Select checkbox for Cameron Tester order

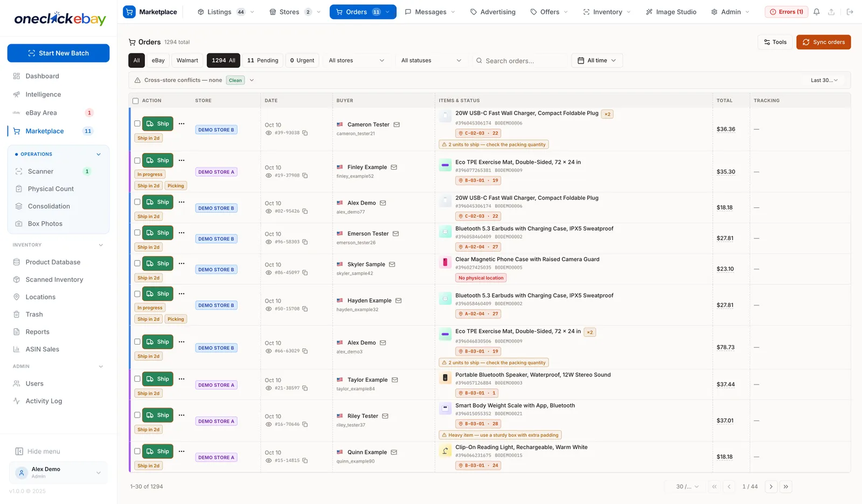click(137, 124)
